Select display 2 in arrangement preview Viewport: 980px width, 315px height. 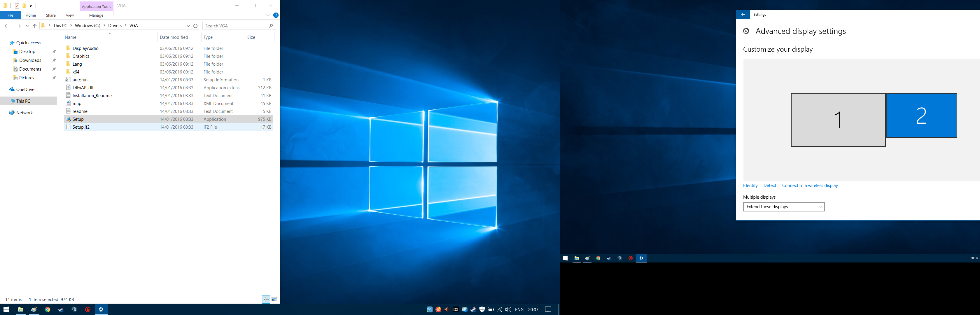921,115
